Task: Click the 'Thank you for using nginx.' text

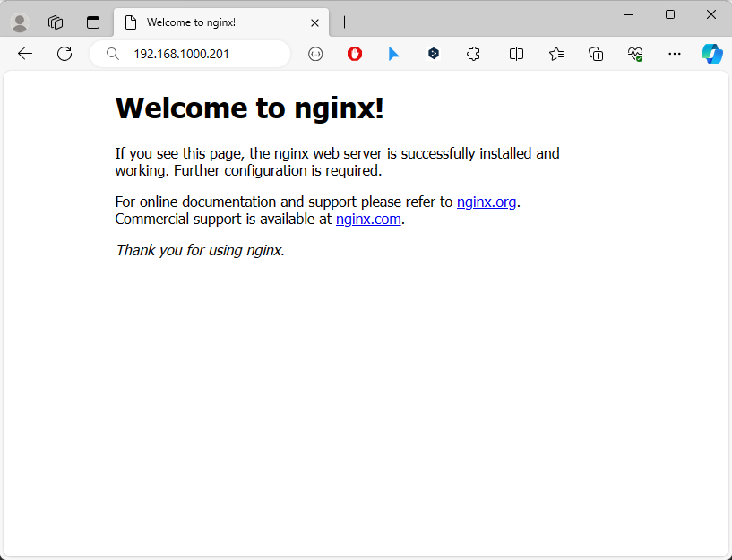Action: (201, 250)
